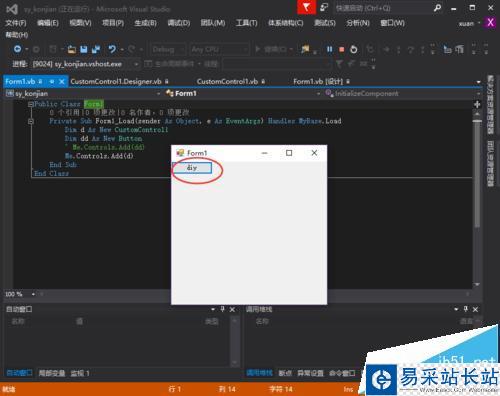Open the Help (H) menu

coord(16,35)
